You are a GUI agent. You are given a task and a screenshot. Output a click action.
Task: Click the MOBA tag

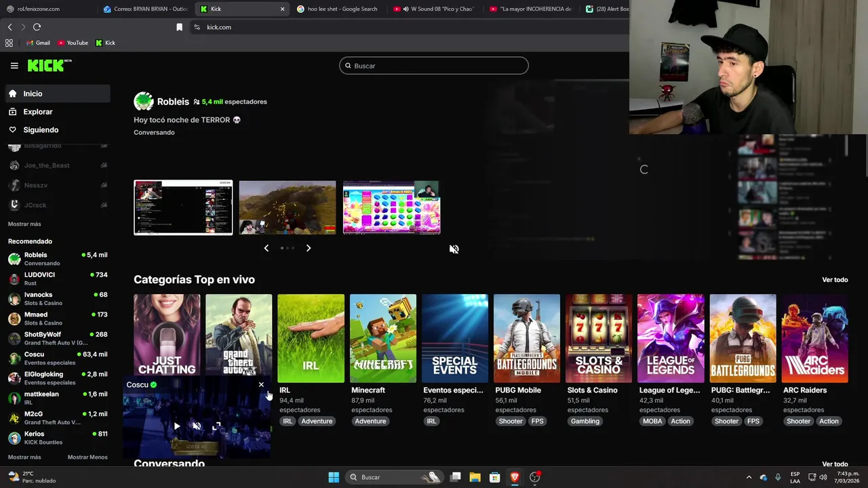(x=652, y=422)
